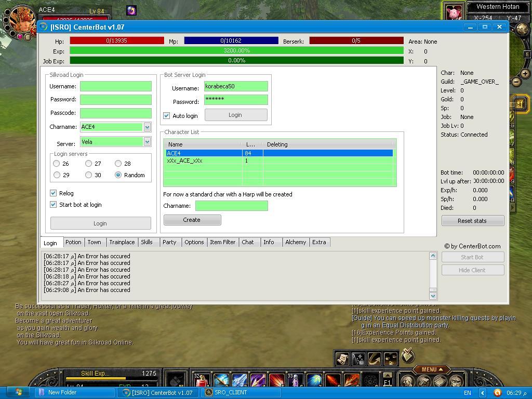Switch to SRO_CLIENT in the taskbar

(x=242, y=393)
